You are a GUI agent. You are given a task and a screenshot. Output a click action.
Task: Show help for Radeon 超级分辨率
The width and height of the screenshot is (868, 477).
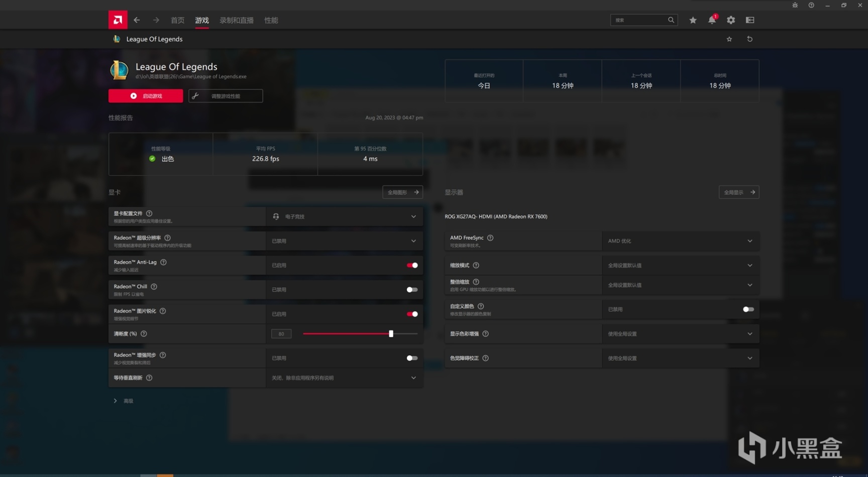click(168, 238)
